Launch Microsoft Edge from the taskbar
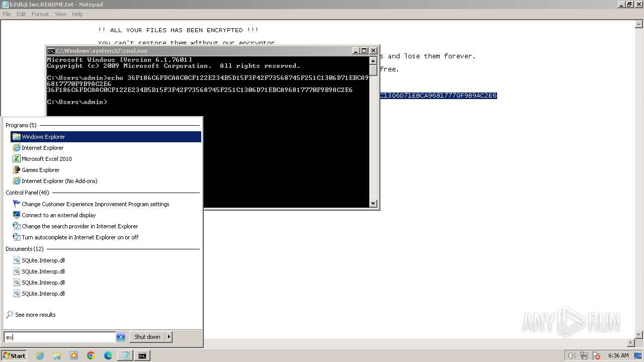Image resolution: width=644 pixels, height=362 pixels. (108, 355)
